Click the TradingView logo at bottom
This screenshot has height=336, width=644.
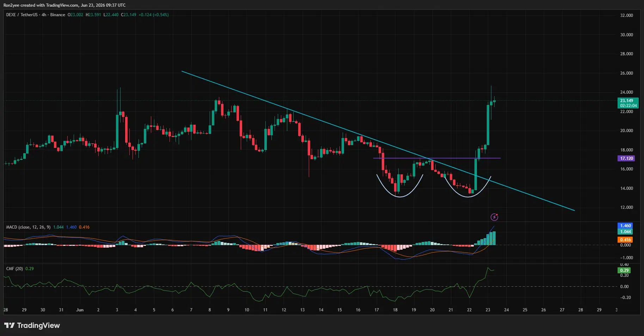click(x=32, y=325)
